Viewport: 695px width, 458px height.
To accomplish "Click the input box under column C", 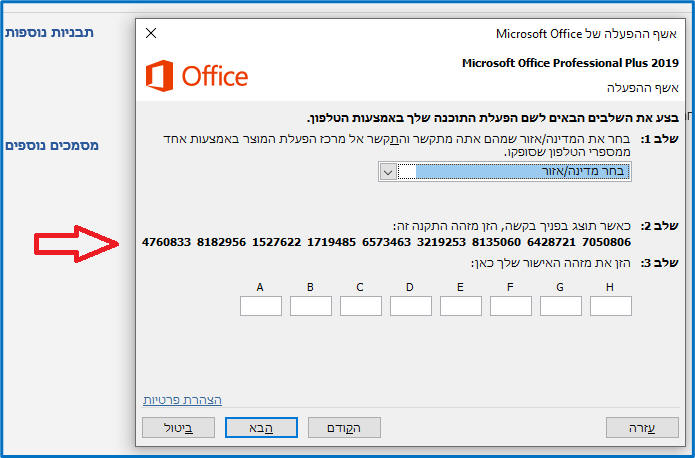I will click(x=361, y=306).
